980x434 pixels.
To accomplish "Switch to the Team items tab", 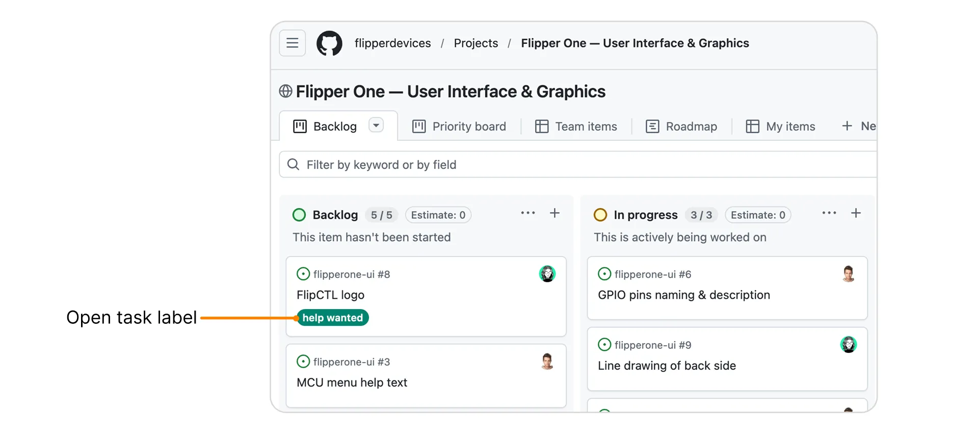I will 576,126.
